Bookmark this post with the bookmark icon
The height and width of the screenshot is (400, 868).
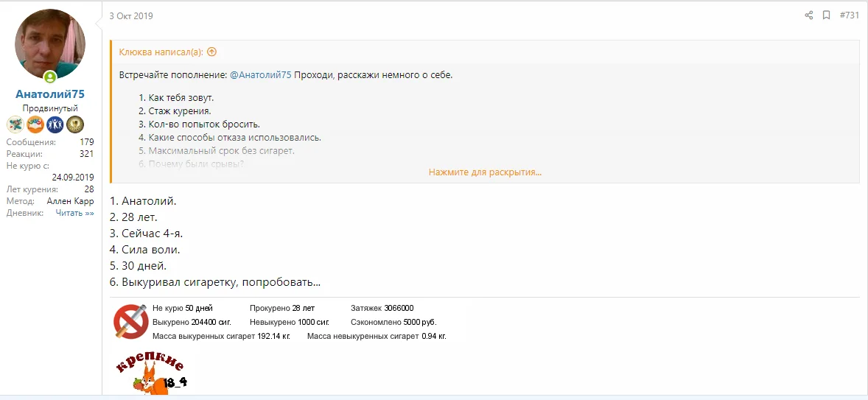(x=826, y=15)
